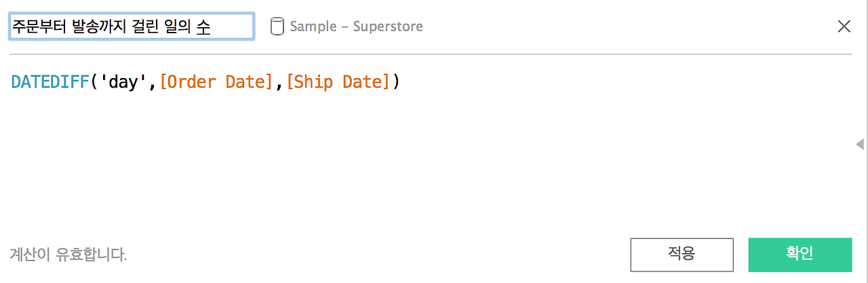Place cursor after 수 in name field
868x283 pixels.
[211, 26]
